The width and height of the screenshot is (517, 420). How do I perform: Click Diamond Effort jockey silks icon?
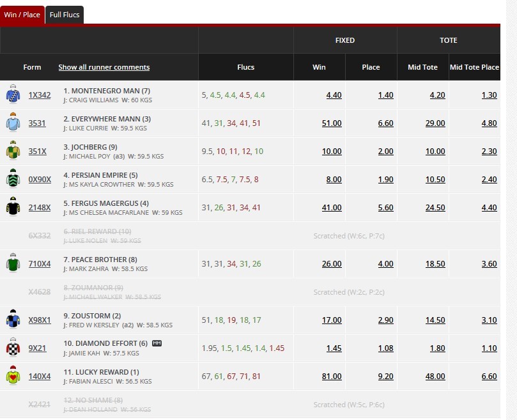[x=13, y=347]
